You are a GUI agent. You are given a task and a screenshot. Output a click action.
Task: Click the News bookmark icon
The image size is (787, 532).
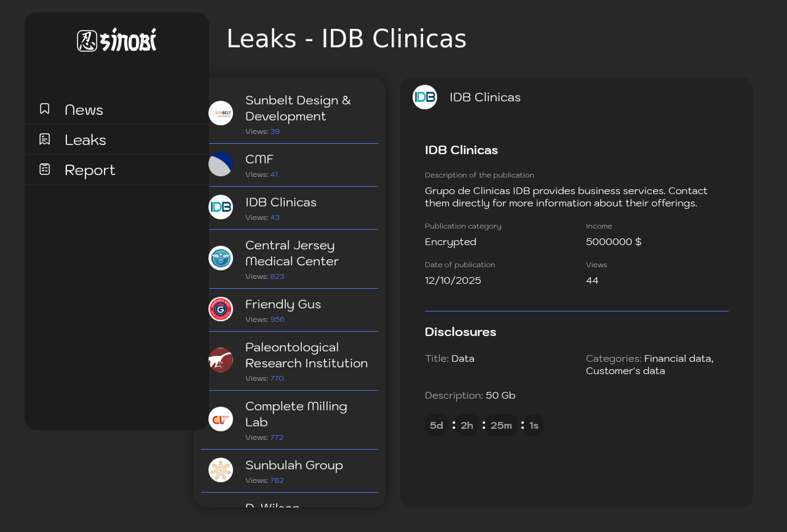45,109
